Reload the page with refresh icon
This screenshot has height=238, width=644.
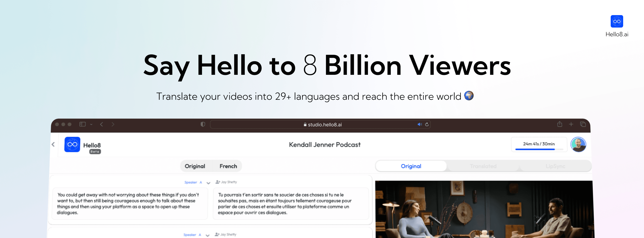pyautogui.click(x=427, y=124)
